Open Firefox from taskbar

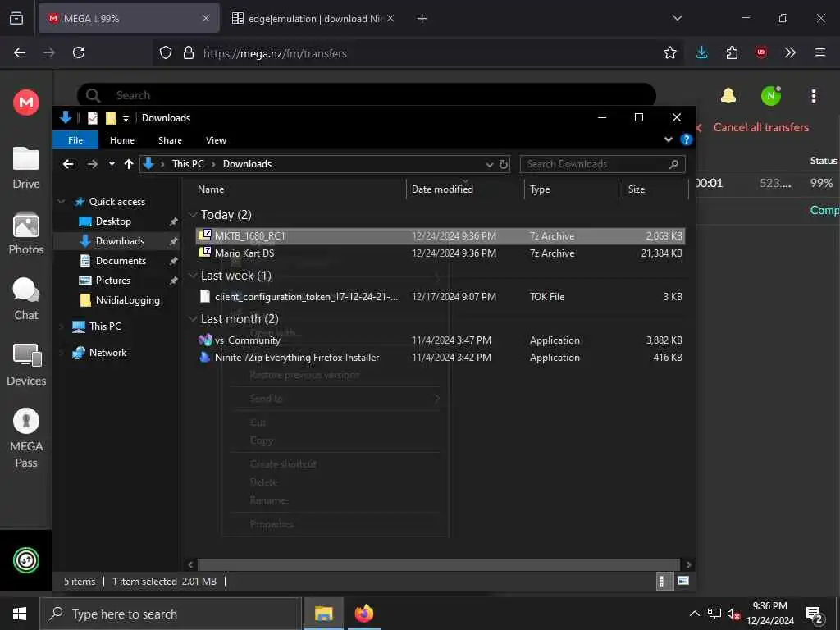point(363,614)
